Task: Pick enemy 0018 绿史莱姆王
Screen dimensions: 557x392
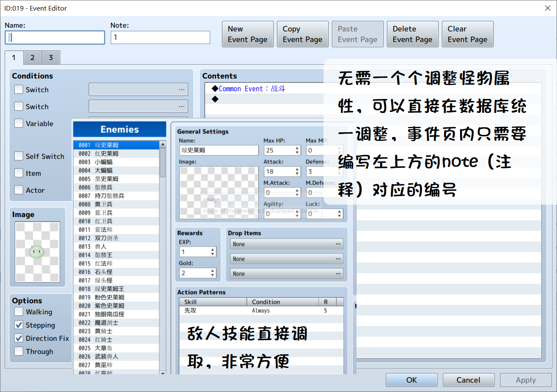Action: (x=116, y=289)
